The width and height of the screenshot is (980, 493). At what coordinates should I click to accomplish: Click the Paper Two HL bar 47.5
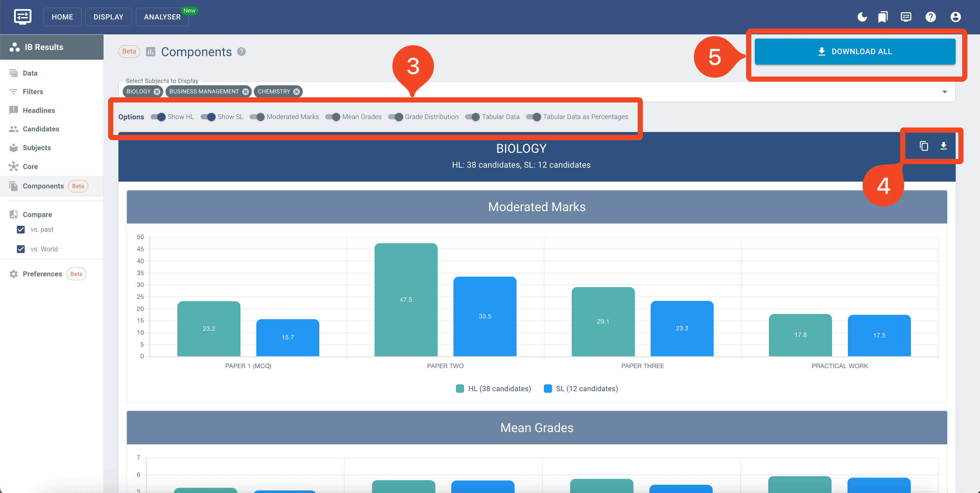pos(406,299)
